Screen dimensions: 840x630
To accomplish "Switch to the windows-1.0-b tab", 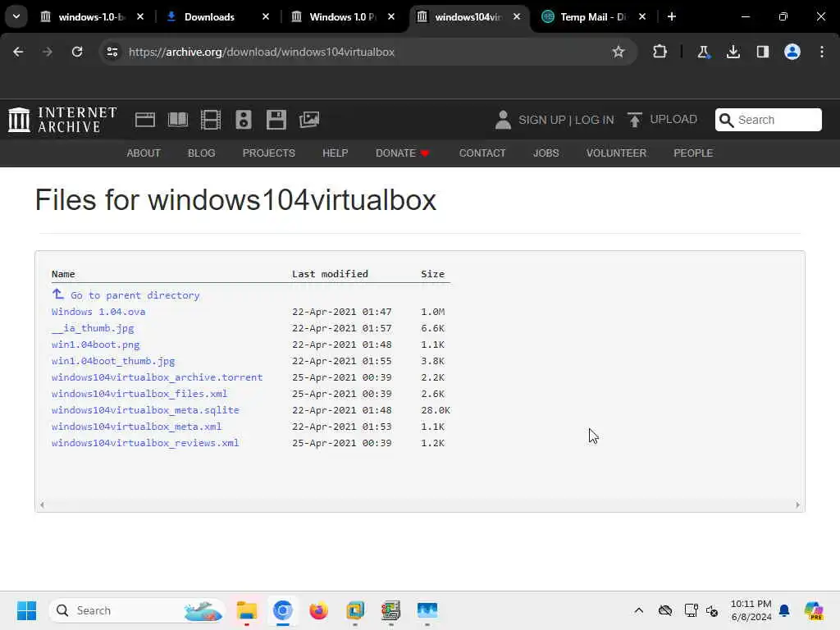I will [x=91, y=16].
